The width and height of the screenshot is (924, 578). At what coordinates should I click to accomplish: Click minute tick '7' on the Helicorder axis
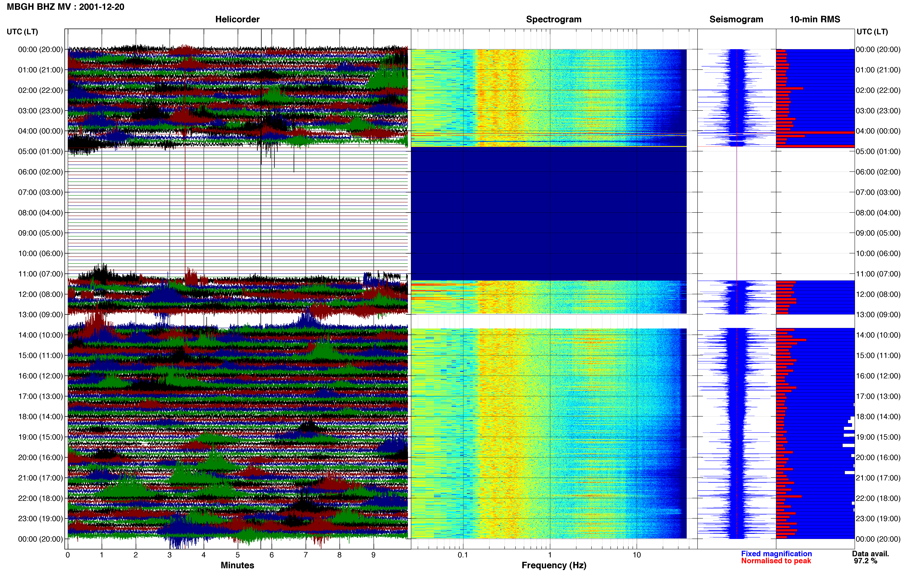point(306,555)
